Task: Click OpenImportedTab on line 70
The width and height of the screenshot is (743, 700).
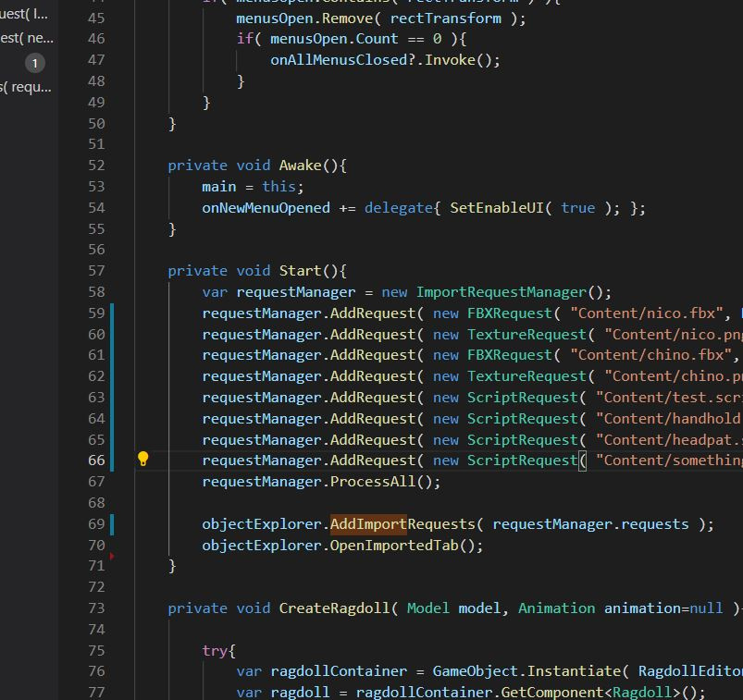Action: tap(394, 546)
